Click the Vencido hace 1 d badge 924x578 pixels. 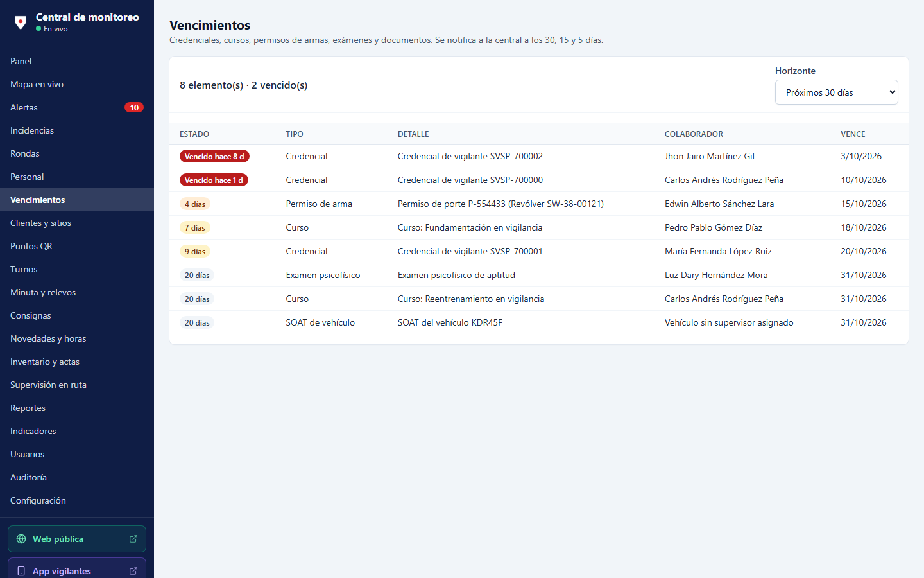[x=214, y=180]
